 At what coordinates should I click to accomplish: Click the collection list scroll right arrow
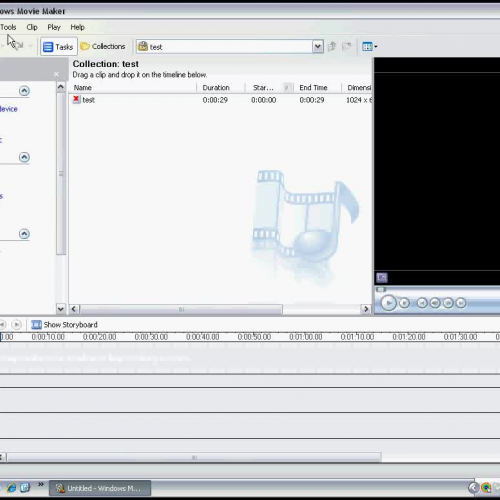pos(366,309)
